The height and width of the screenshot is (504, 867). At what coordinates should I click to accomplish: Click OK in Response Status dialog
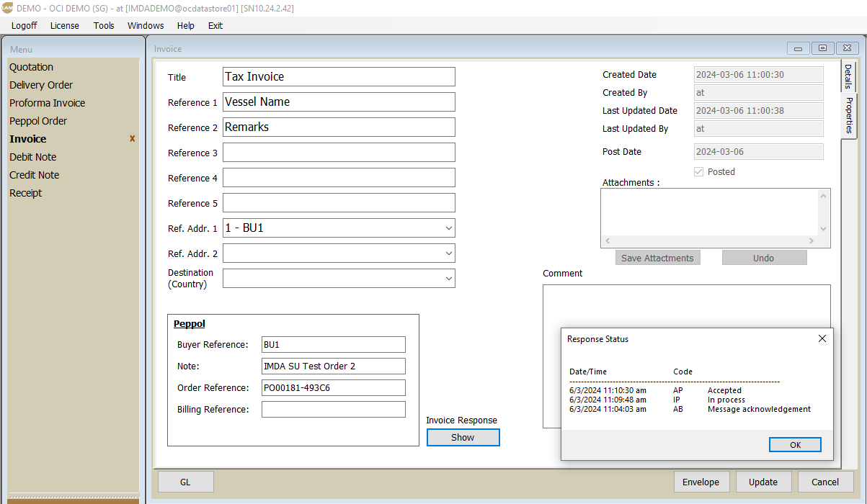coord(795,445)
